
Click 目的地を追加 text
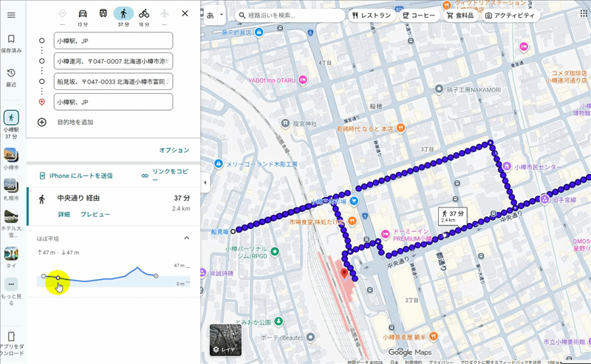[x=75, y=122]
